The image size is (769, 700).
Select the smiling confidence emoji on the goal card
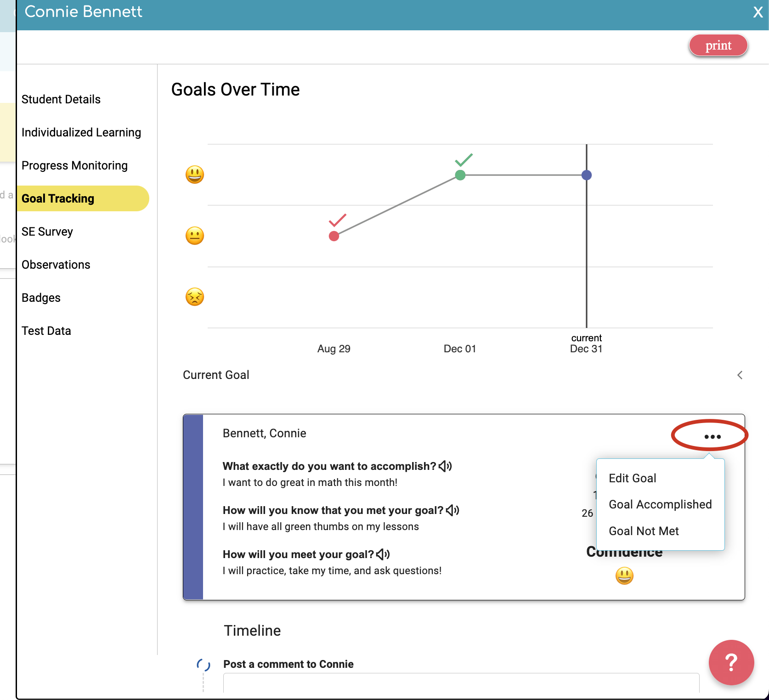[624, 575]
